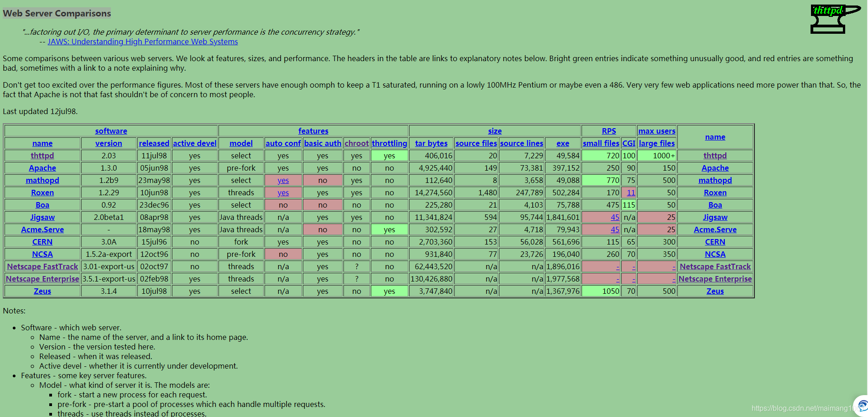Open the features header link
Screen dimensions: 868x417
tap(313, 131)
